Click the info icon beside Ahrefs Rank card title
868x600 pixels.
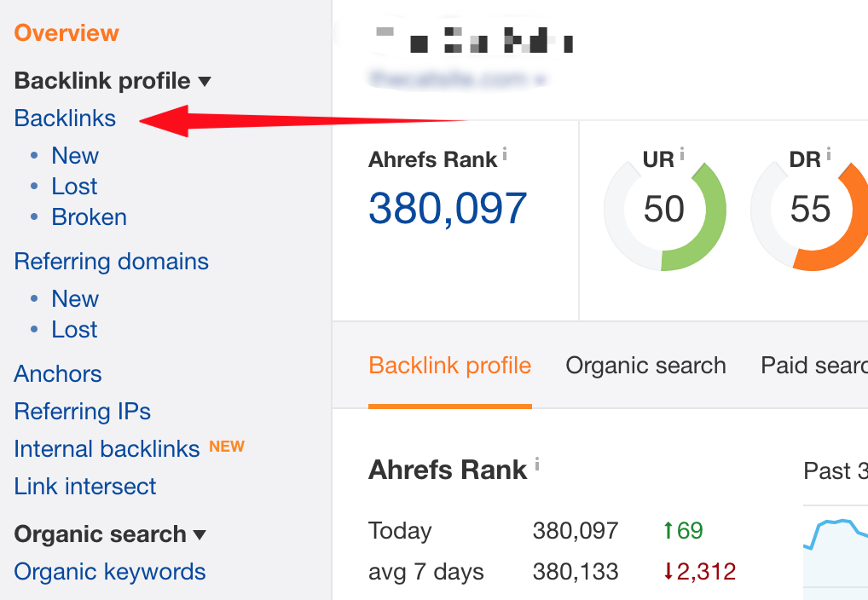click(505, 153)
